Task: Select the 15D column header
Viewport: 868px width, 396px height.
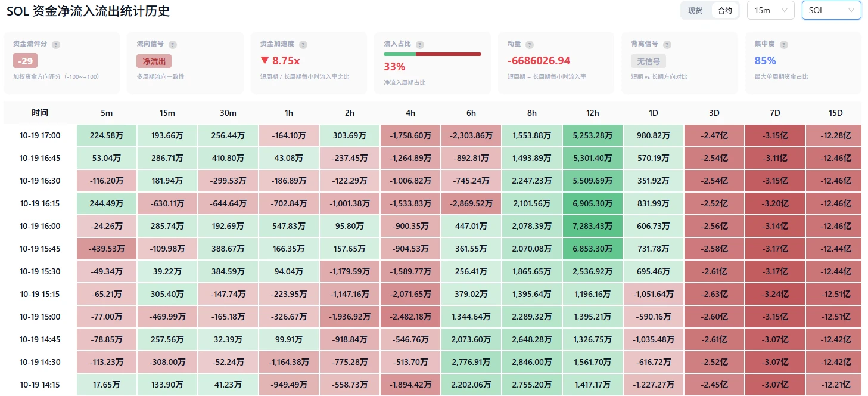Action: click(836, 113)
